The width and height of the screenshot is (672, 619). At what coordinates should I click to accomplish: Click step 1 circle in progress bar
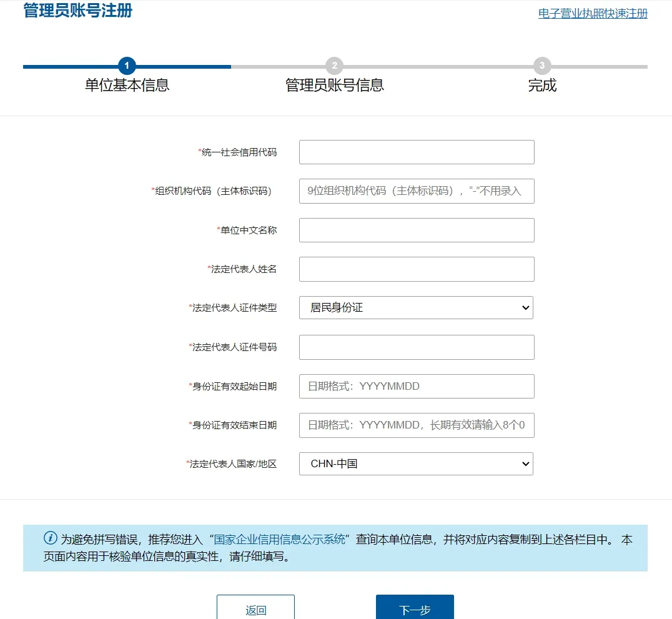tap(127, 66)
